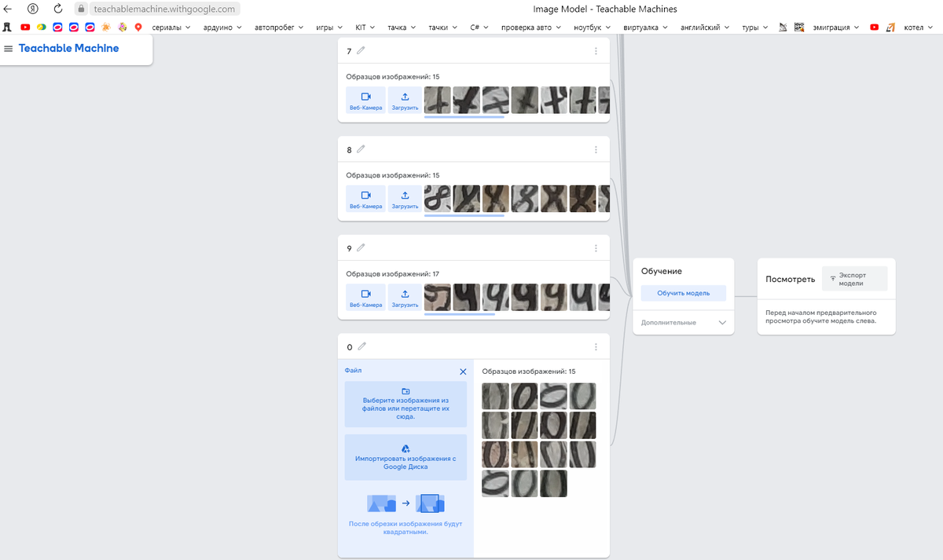Click the Веб-Камера button in class 8
Viewport: 943px width, 560px height.
pyautogui.click(x=366, y=199)
